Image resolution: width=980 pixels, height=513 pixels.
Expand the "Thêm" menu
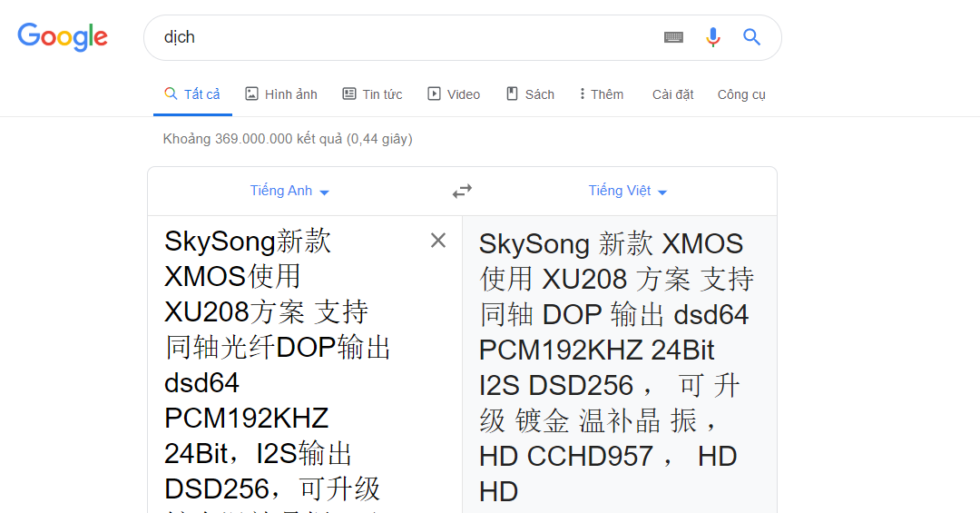click(602, 94)
